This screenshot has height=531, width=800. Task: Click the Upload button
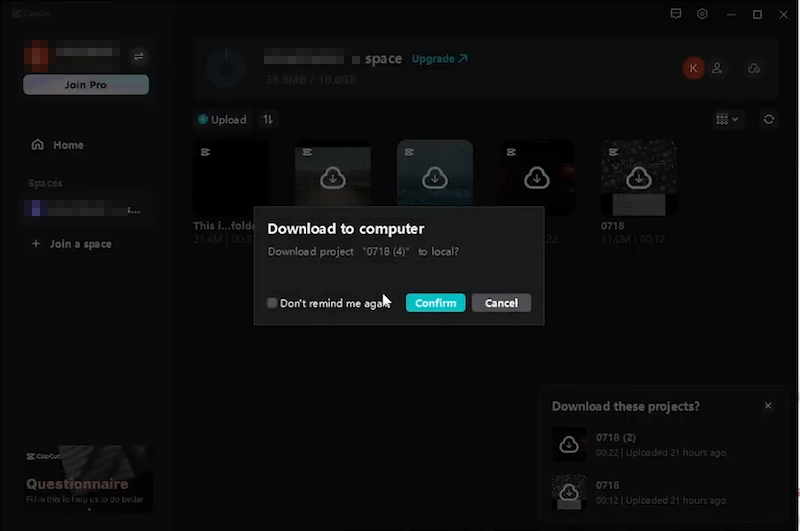[x=222, y=119]
